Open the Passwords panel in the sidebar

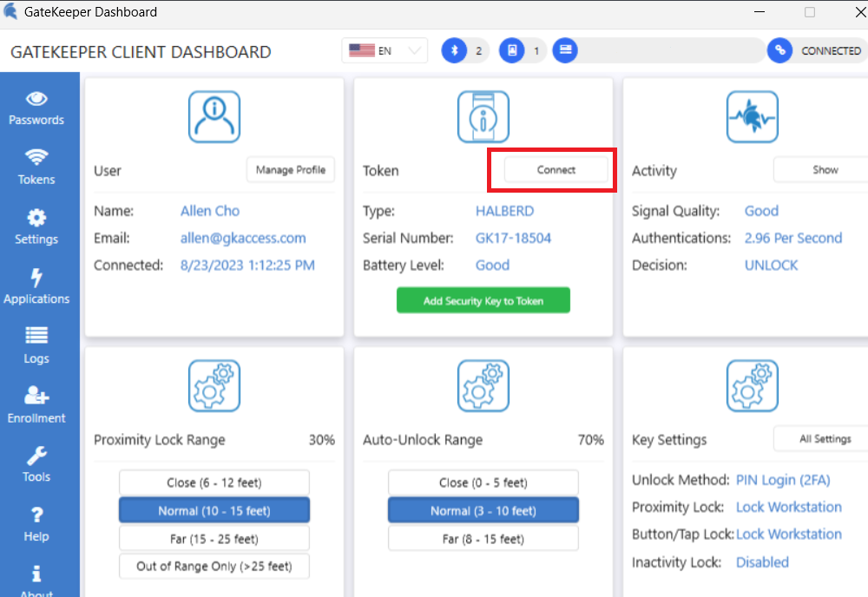pos(36,106)
